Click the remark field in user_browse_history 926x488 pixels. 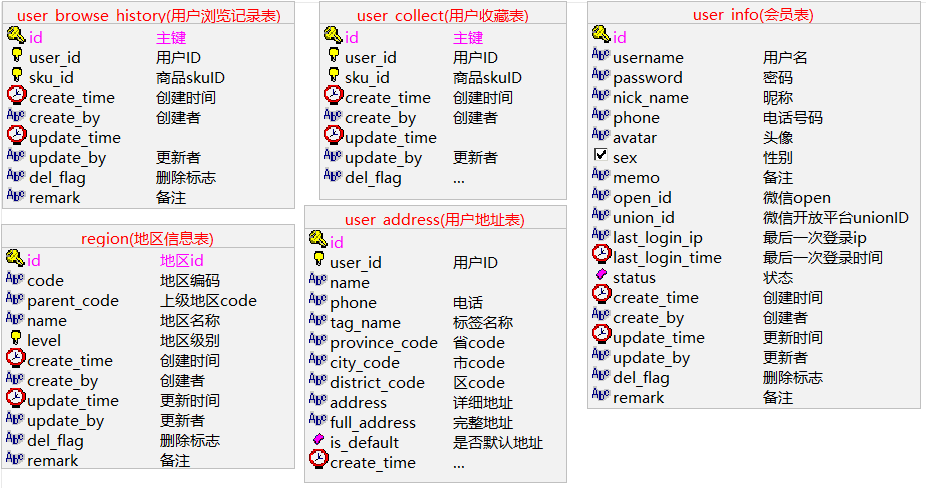coord(54,198)
